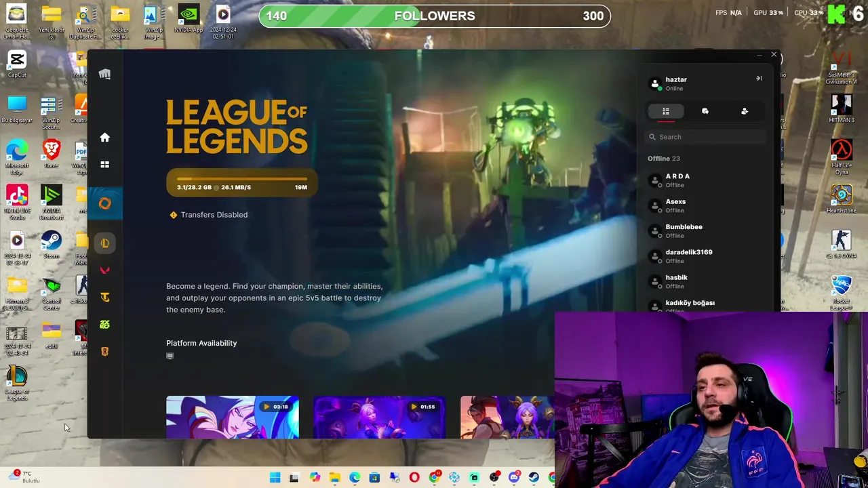Select Legends of Runeterra icon in sidebar

[x=104, y=351]
